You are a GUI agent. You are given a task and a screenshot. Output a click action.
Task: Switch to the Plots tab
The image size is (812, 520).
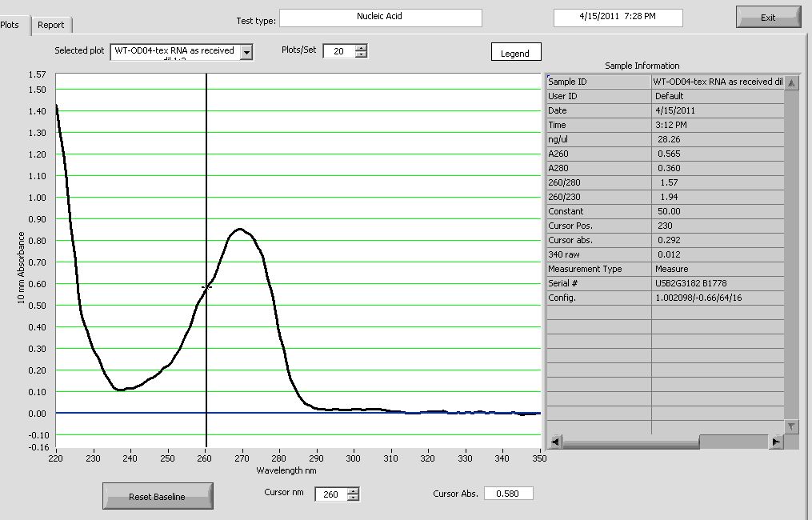coord(11,25)
